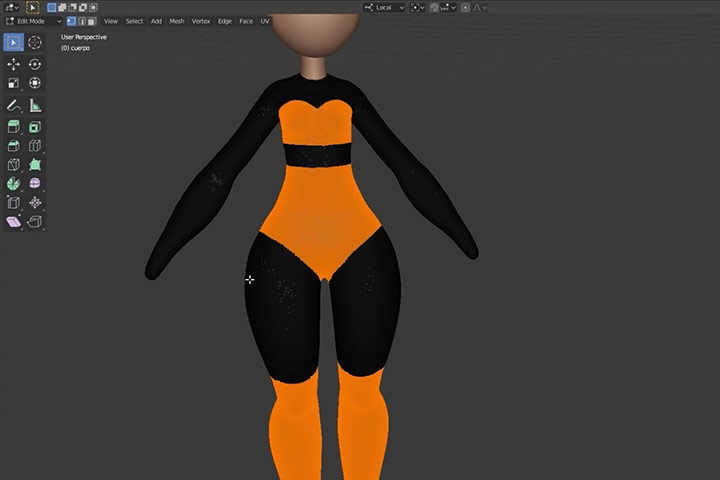
Task: Choose the Rip Region tool
Action: 35,222
